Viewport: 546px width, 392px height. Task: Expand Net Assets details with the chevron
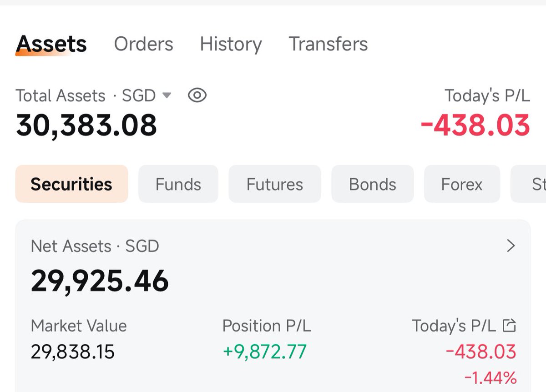click(511, 246)
